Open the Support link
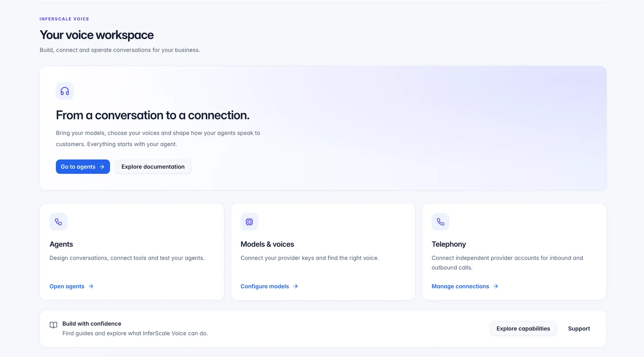Screen dimensions: 644x357 [579, 328]
